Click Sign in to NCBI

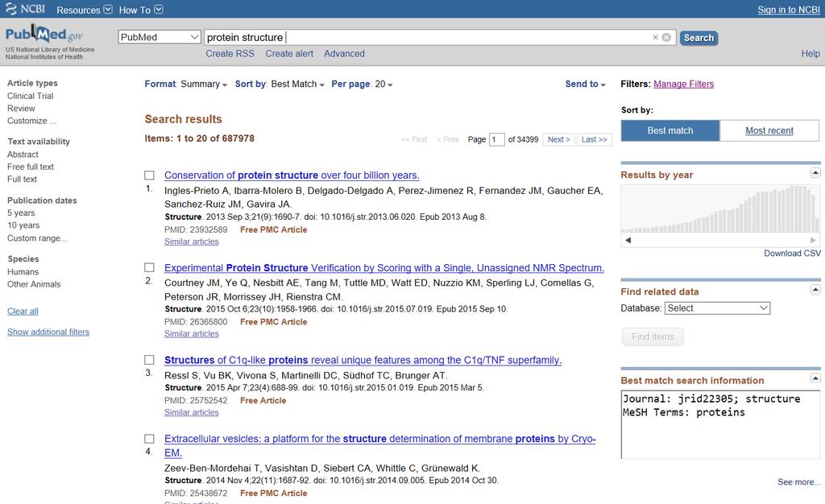[789, 10]
